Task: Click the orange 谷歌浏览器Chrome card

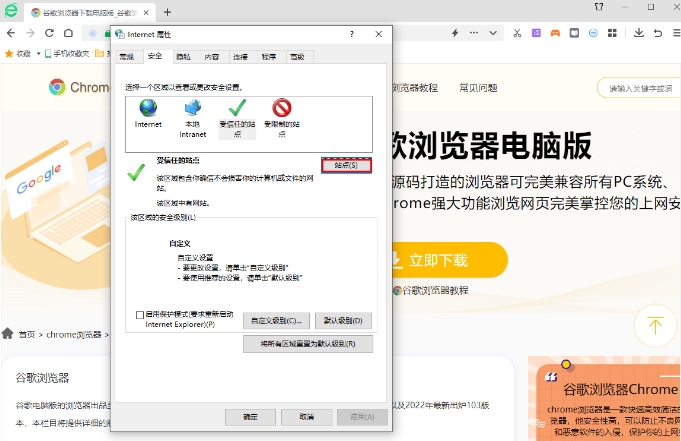Action: point(605,399)
